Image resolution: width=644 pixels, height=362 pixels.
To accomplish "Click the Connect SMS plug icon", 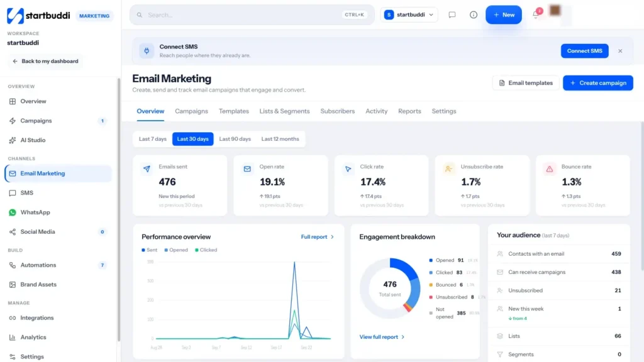I will pos(147,51).
